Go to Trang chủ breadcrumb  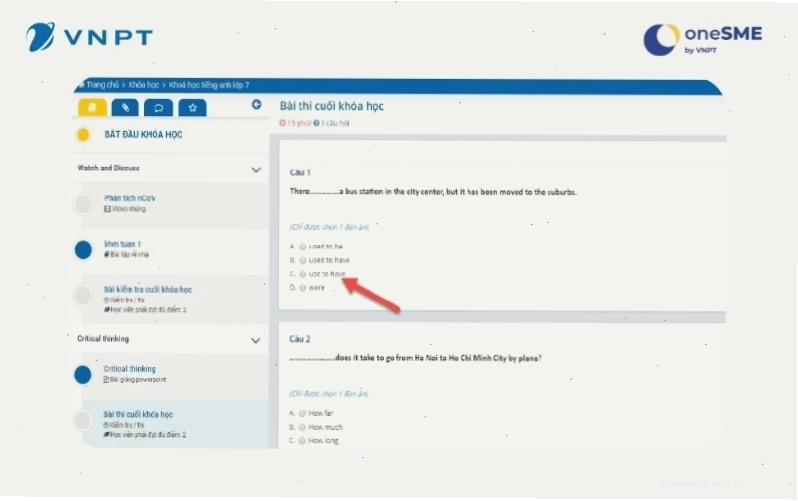[x=102, y=85]
